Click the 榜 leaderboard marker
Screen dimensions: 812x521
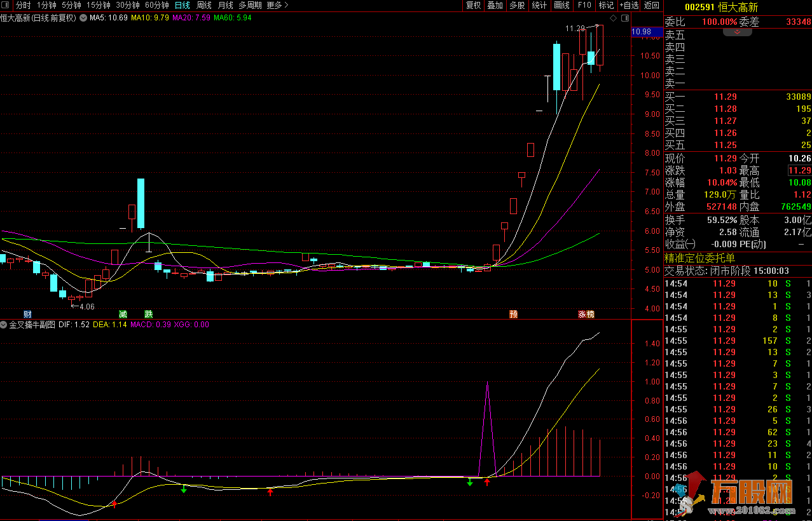click(x=590, y=314)
